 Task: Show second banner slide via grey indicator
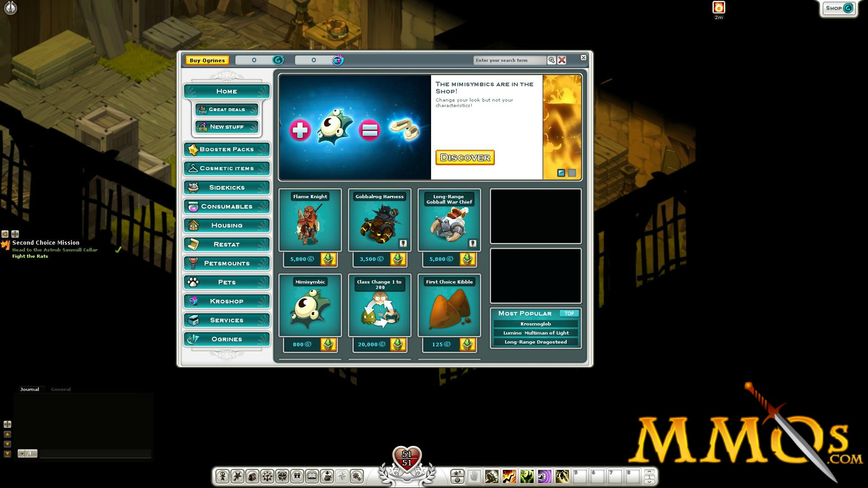572,173
